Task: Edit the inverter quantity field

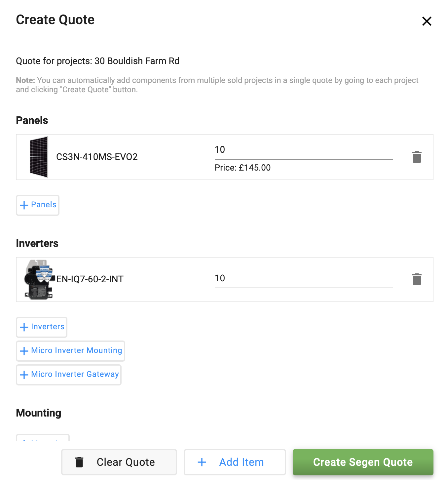Action: coord(304,279)
